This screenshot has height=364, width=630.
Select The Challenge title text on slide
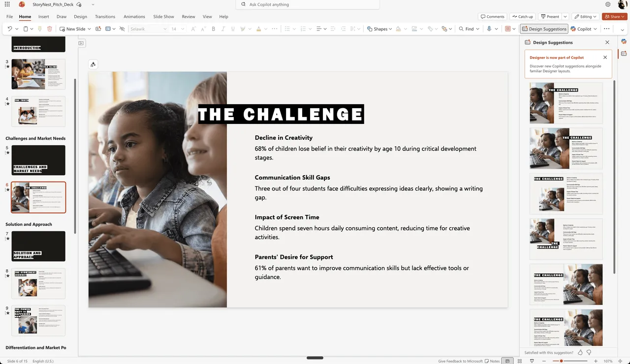click(281, 114)
